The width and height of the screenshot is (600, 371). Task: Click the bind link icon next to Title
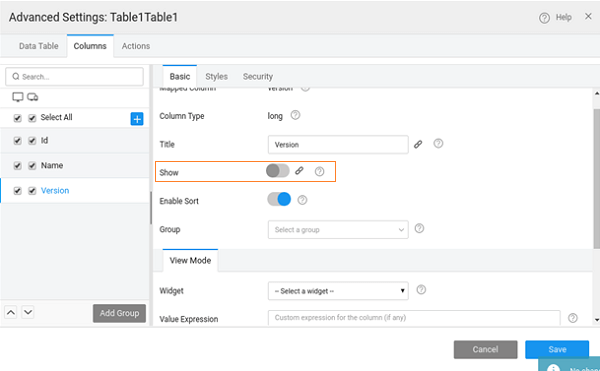pyautogui.click(x=418, y=144)
